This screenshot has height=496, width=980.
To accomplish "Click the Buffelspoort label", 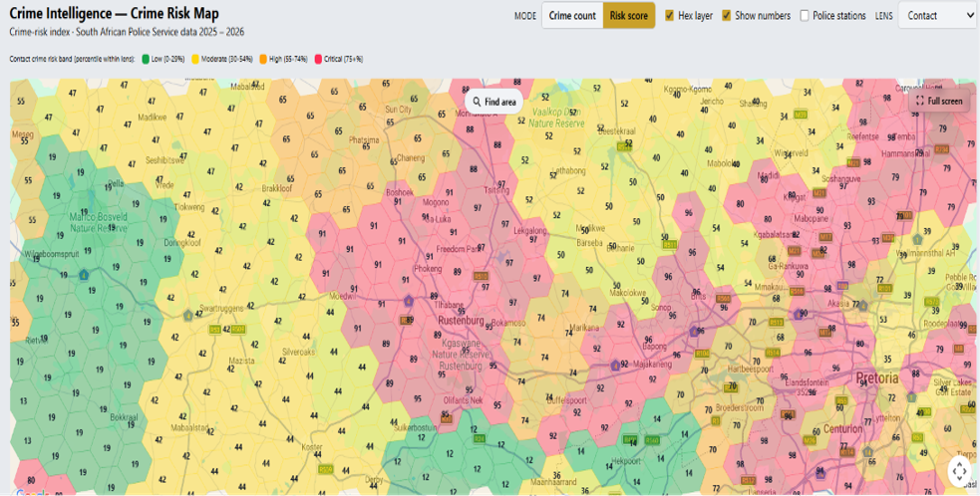I will tap(566, 399).
